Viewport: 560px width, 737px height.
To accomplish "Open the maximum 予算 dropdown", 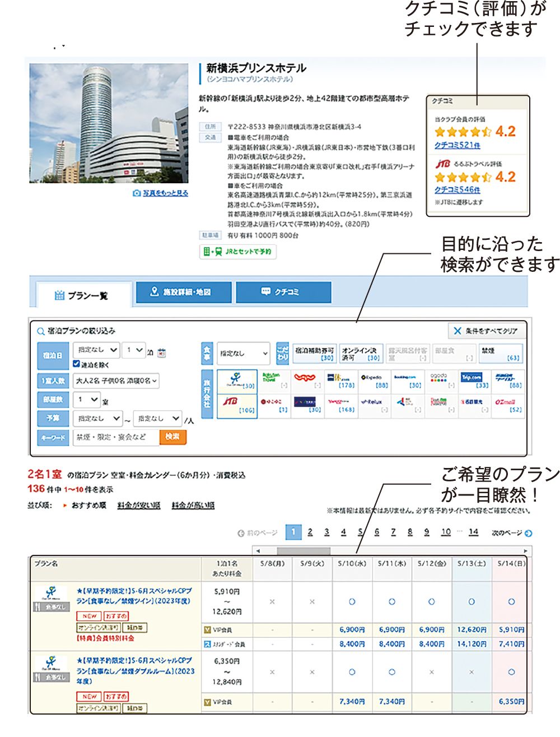I will (x=157, y=418).
